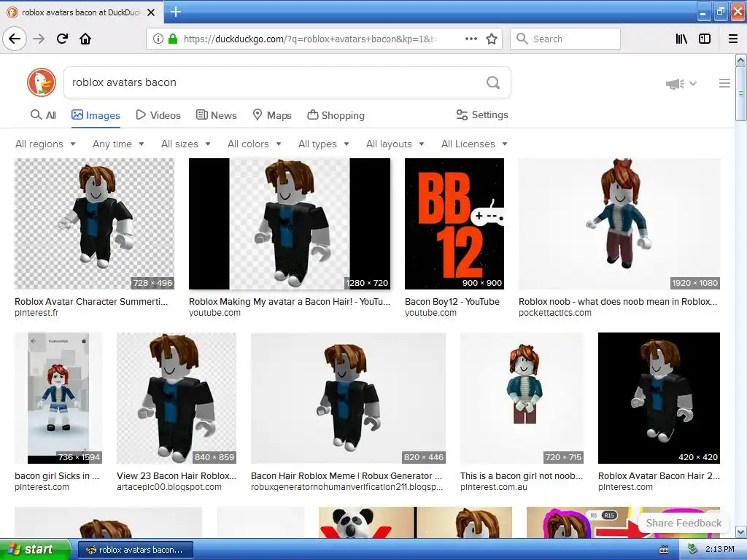Expand the chevron next to megaphone

(x=693, y=83)
